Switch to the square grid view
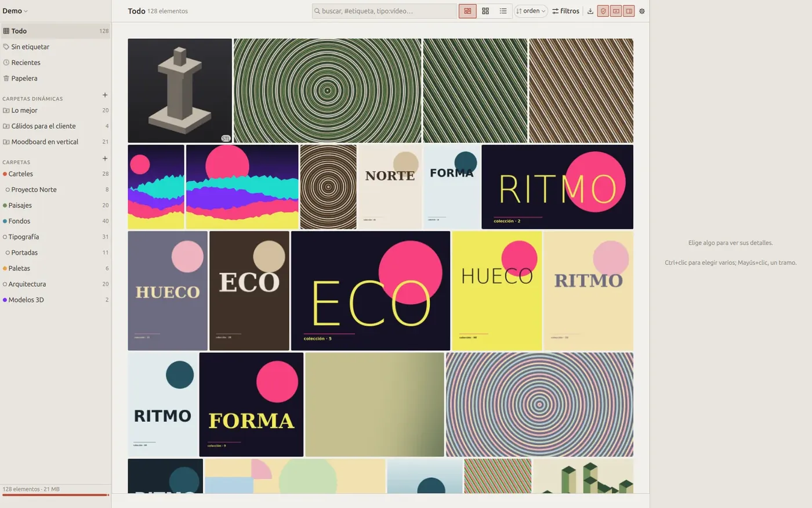The image size is (812, 508). tap(485, 11)
